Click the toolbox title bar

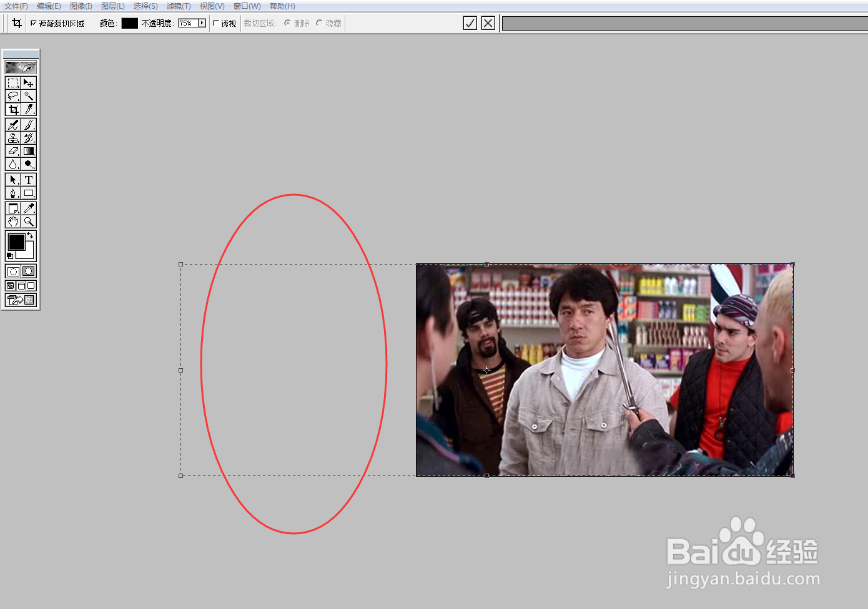[x=21, y=54]
